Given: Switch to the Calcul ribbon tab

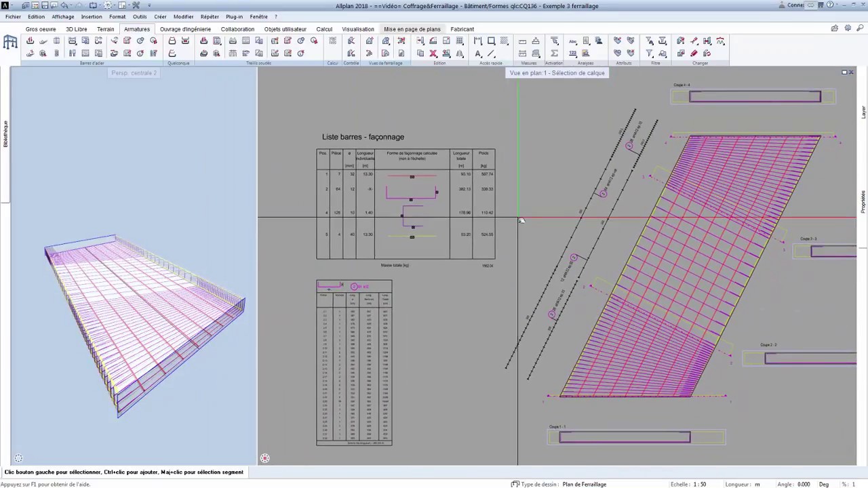Looking at the screenshot, I should tap(324, 29).
